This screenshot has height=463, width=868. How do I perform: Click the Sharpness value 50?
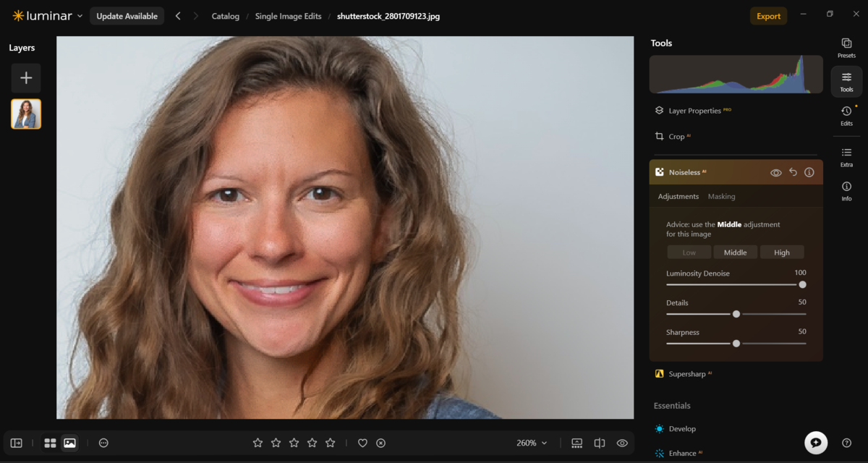point(802,332)
